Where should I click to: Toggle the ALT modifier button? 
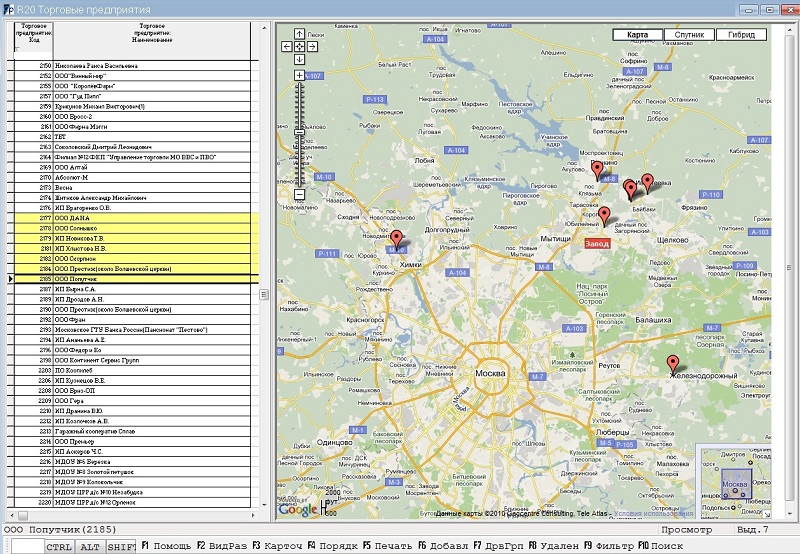[90, 547]
